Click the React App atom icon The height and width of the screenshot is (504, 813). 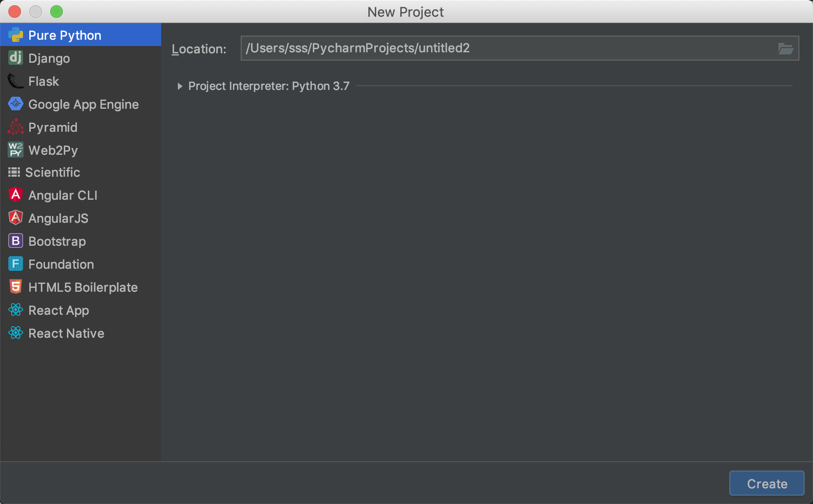click(16, 310)
